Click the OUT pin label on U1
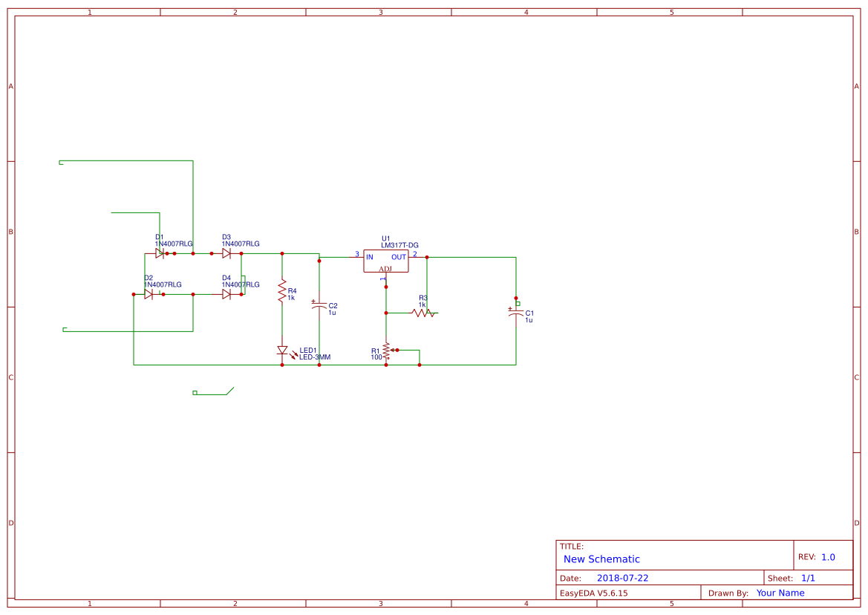Viewport: 868px width, 615px height. click(398, 257)
